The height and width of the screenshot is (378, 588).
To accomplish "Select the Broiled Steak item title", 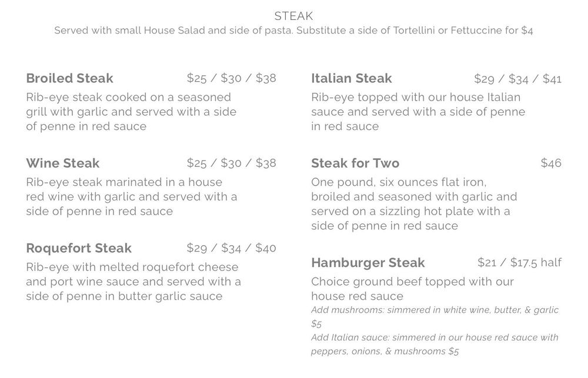I will (69, 78).
